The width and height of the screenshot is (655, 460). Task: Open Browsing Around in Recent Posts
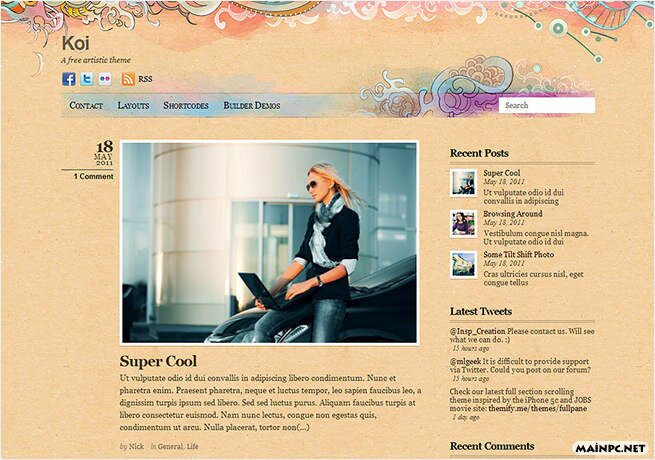click(x=513, y=214)
